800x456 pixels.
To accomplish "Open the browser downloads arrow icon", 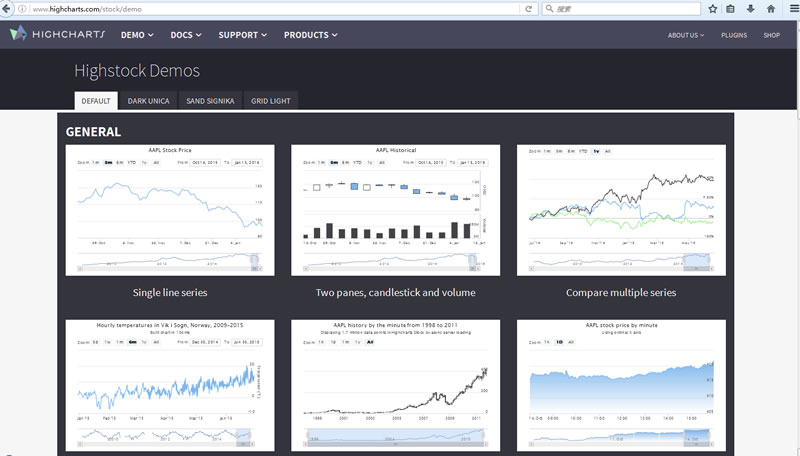I will pyautogui.click(x=750, y=8).
